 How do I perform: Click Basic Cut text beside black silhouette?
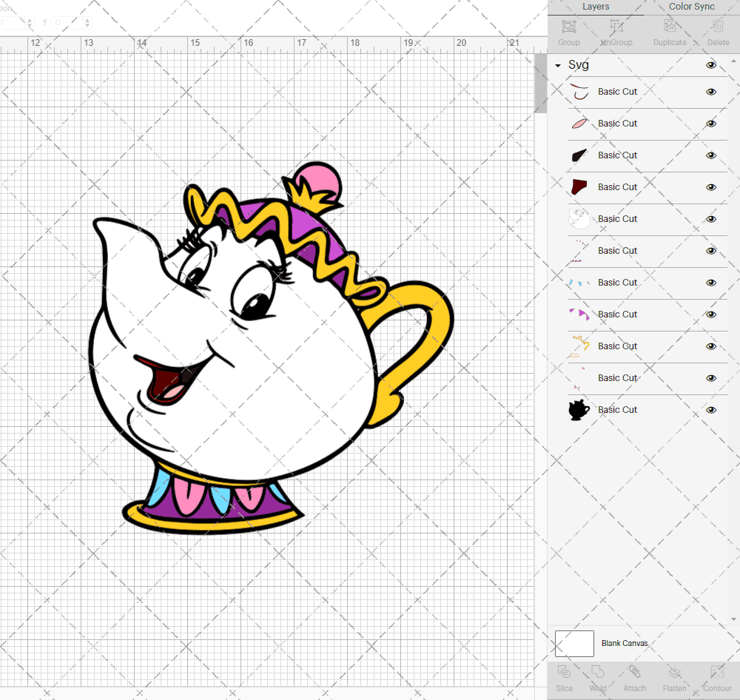[617, 410]
